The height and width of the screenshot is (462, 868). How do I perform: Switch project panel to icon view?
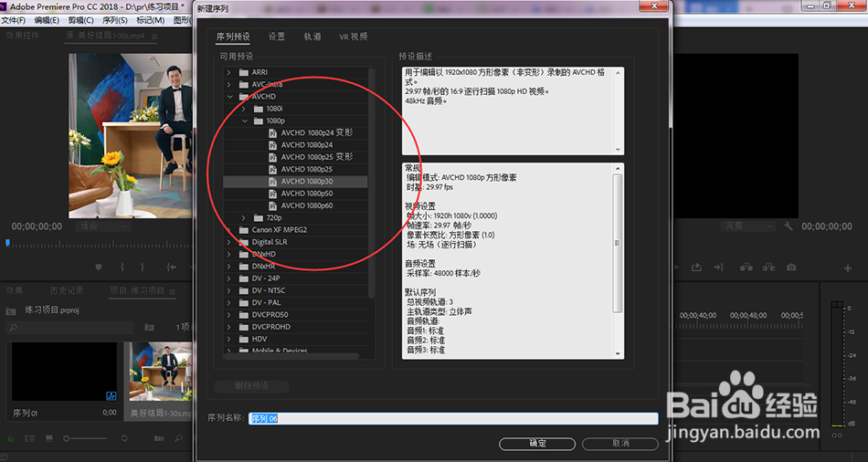[49, 438]
